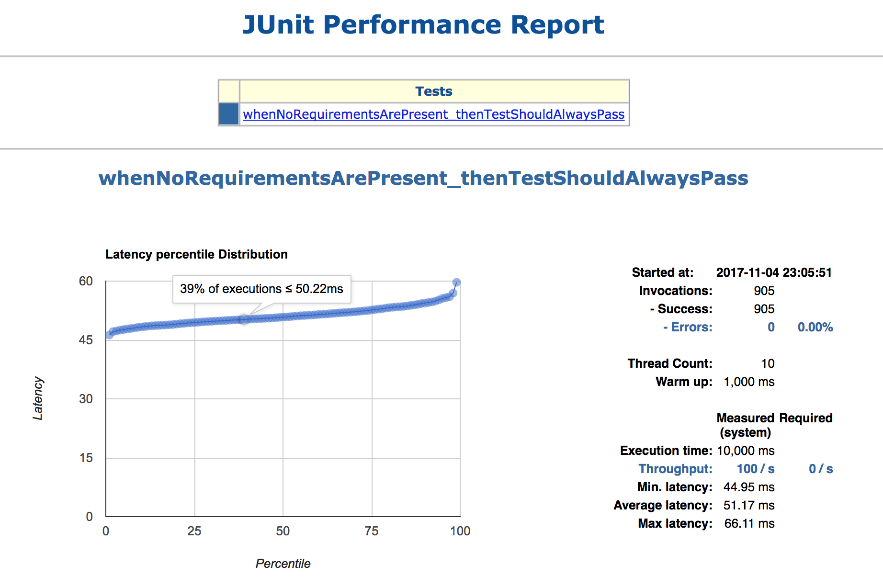Click the Success value 905
This screenshot has height=588, width=883.
click(764, 309)
